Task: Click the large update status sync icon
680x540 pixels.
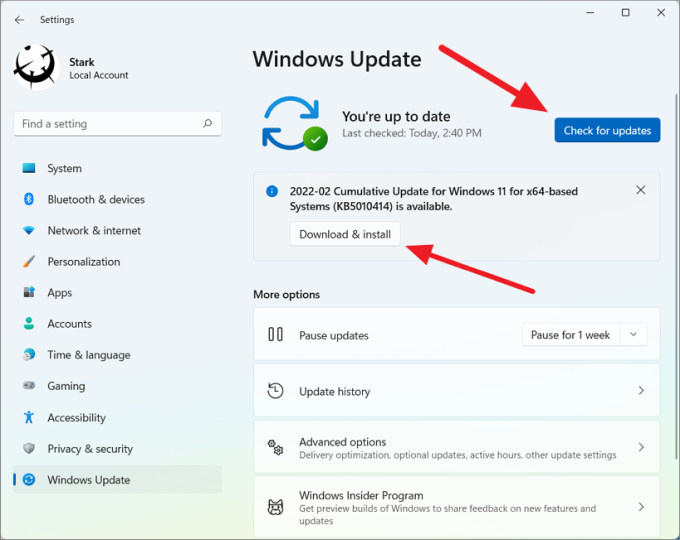Action: pyautogui.click(x=294, y=124)
